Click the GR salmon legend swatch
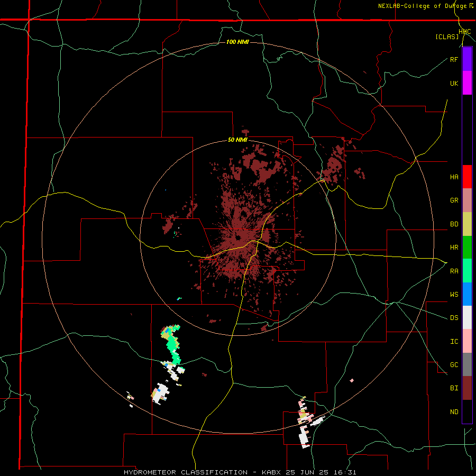Screen dimensions: 476x476 pos(467,200)
